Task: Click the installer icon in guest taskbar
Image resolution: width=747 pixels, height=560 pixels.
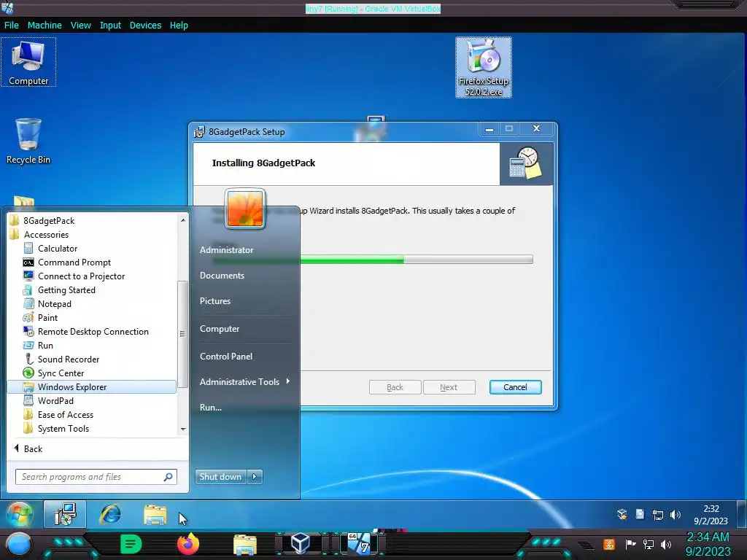Action: pyautogui.click(x=65, y=514)
